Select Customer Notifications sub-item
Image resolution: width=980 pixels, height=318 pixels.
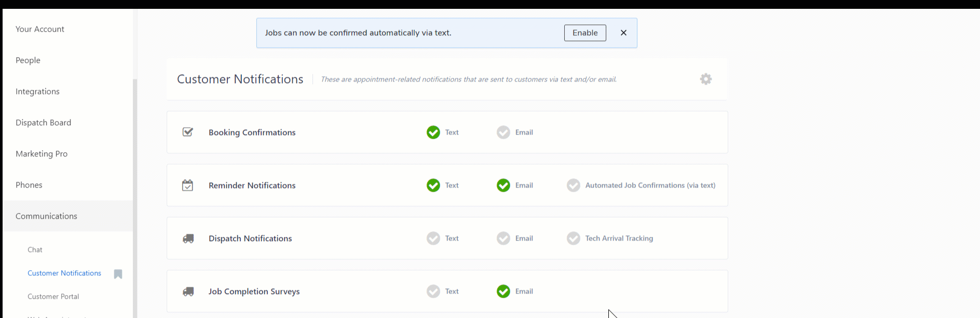pos(64,273)
